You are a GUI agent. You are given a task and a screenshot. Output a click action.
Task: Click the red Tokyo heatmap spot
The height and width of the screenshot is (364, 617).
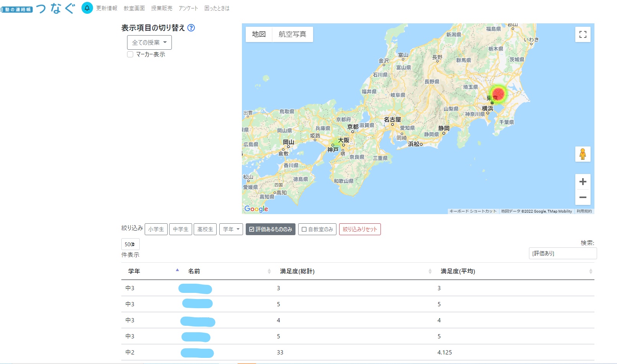click(x=498, y=94)
